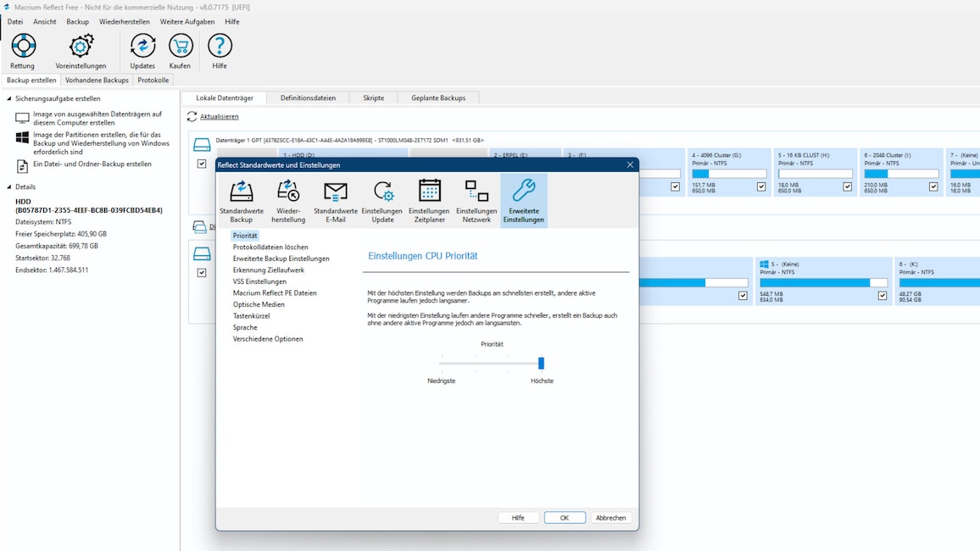Image resolution: width=980 pixels, height=551 pixels.
Task: Collapse Sicherungsaufgabe erstellen section
Action: pyautogui.click(x=9, y=98)
